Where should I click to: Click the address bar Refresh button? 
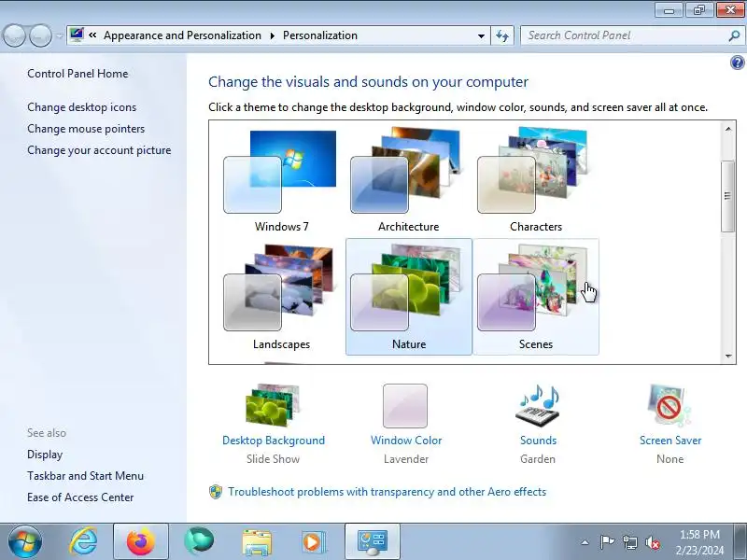502,35
